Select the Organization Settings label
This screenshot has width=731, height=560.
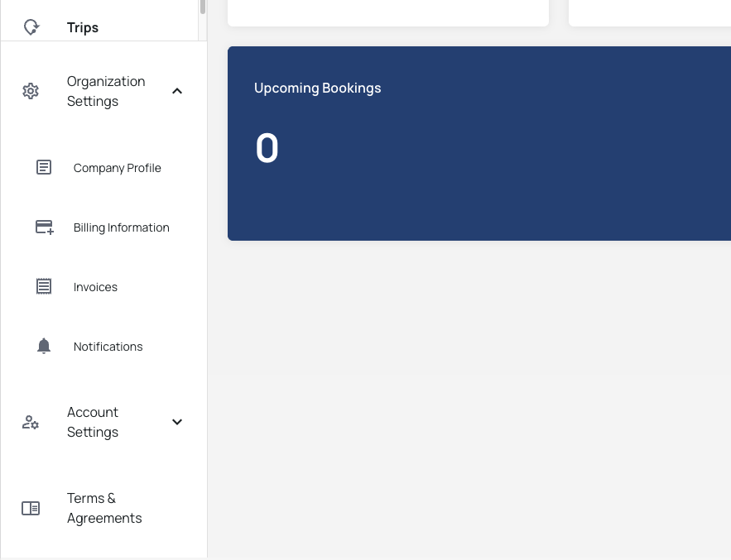pos(105,91)
